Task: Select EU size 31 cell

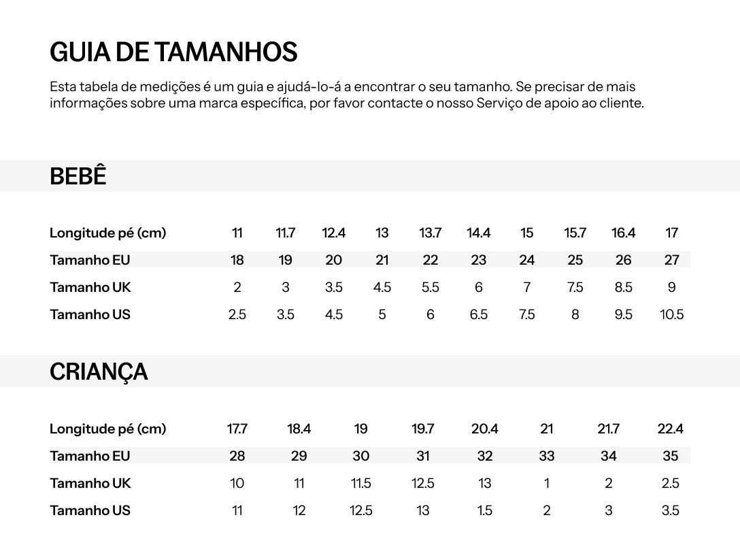Action: [423, 456]
